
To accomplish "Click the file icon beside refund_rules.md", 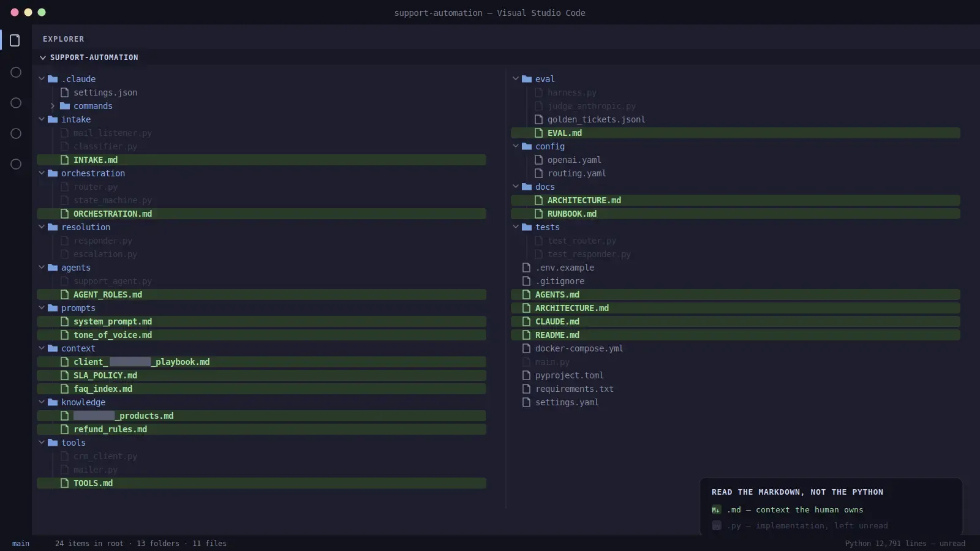I will coord(64,429).
